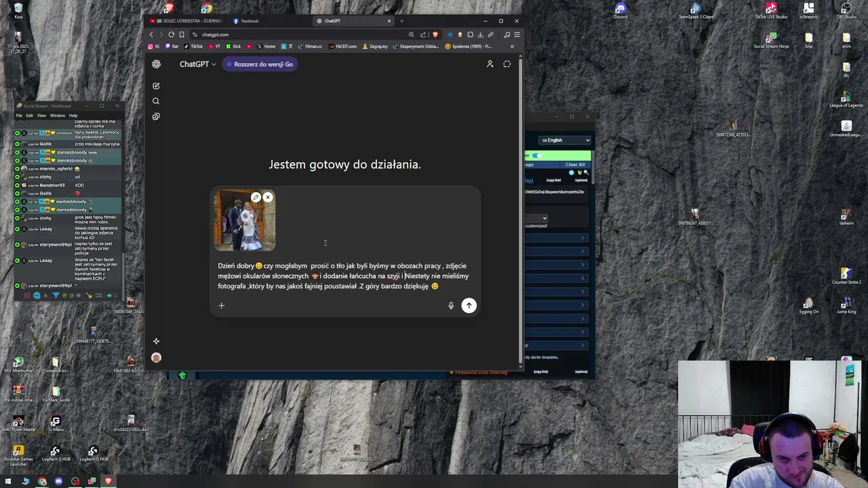Start voice dictation with the microphone icon
The width and height of the screenshot is (868, 488).
point(451,306)
